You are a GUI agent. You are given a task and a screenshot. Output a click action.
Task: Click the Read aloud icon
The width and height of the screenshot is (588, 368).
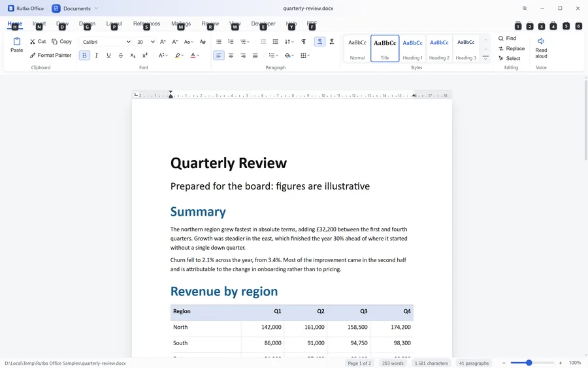pyautogui.click(x=541, y=48)
